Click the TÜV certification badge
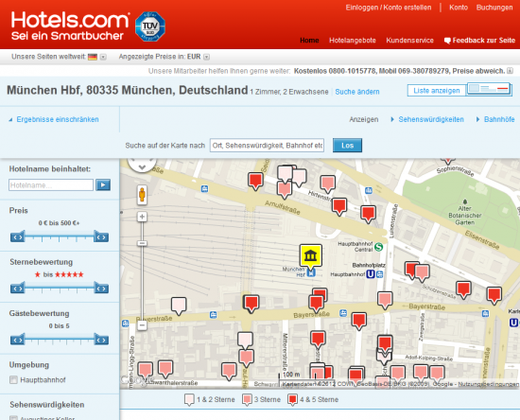 (x=150, y=26)
